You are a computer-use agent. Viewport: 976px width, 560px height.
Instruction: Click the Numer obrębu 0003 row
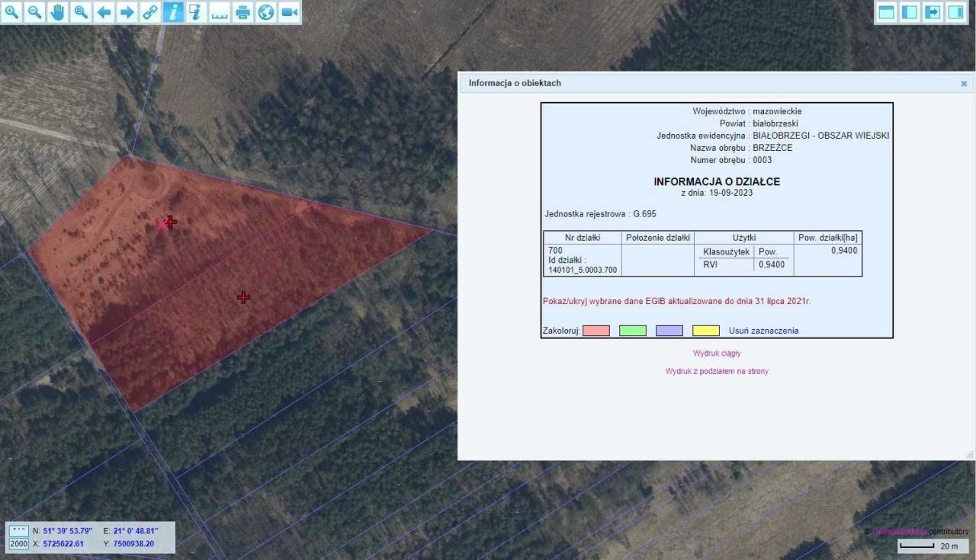tap(731, 160)
